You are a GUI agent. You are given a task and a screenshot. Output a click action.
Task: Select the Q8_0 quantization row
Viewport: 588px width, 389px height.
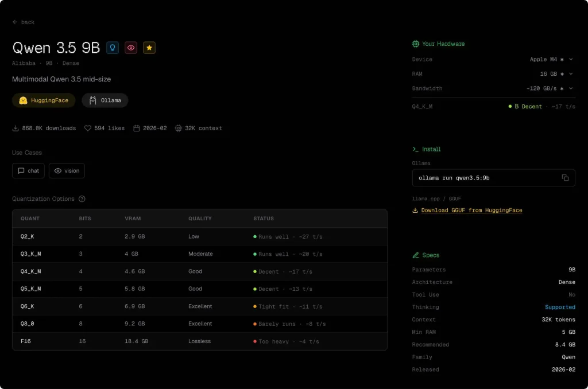tap(199, 324)
